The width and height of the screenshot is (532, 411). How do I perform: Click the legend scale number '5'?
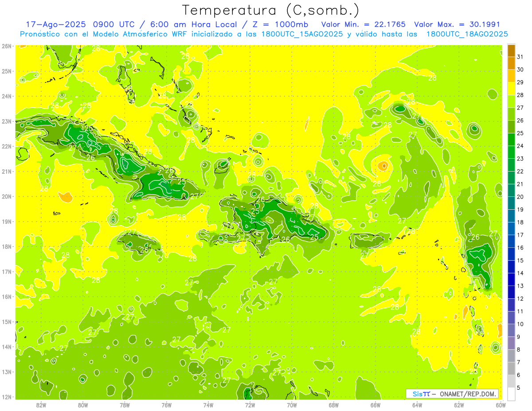click(519, 388)
